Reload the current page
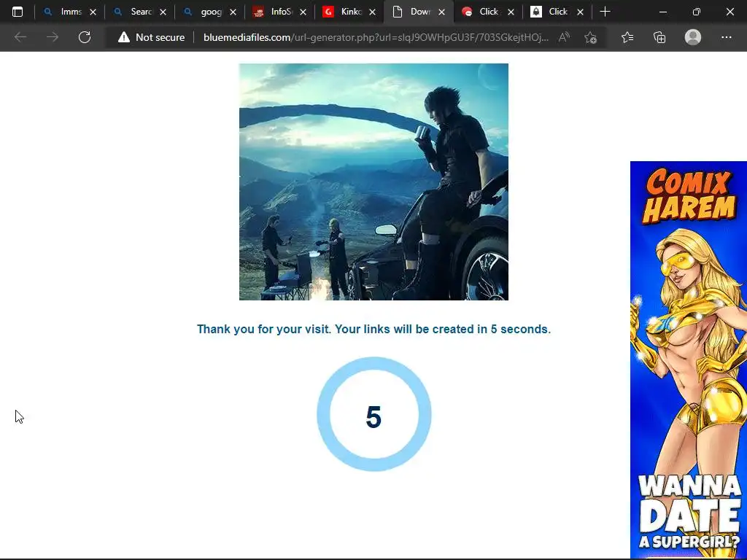This screenshot has height=560, width=747. (85, 37)
